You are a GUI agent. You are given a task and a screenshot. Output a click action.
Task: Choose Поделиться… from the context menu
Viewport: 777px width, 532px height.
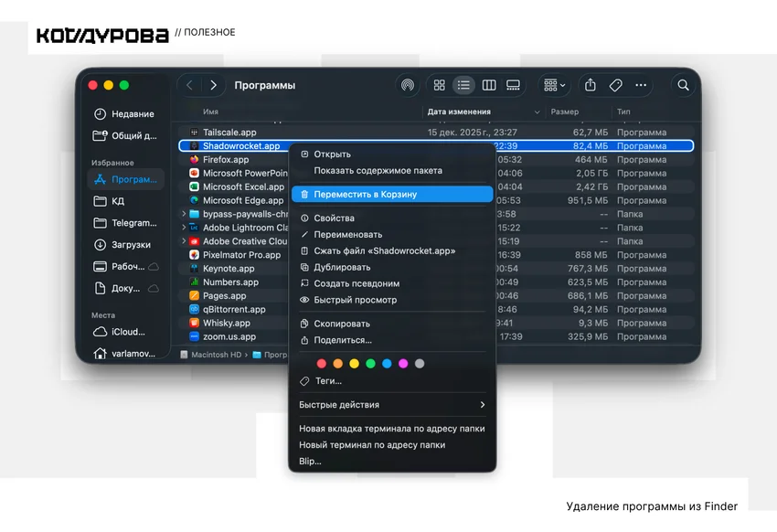pyautogui.click(x=392, y=340)
